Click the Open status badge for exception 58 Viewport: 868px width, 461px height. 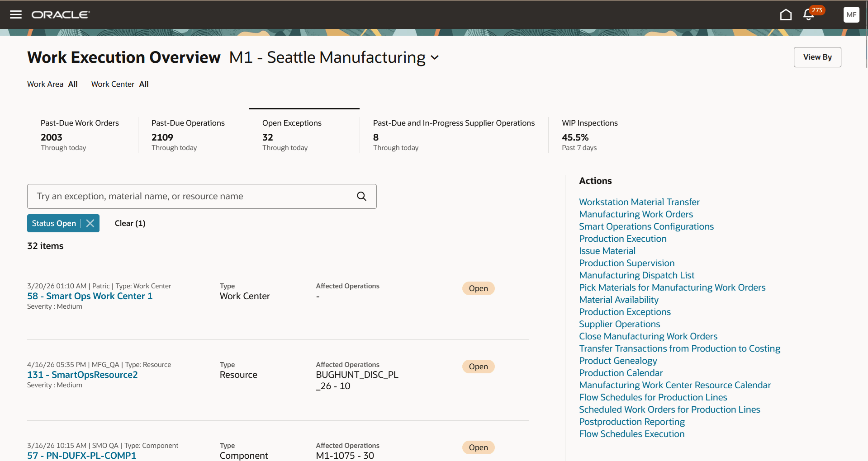(x=478, y=288)
